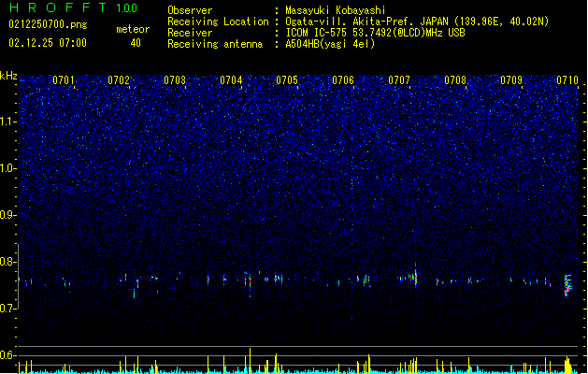Click the Observer label
The image size is (588, 374).
click(190, 10)
